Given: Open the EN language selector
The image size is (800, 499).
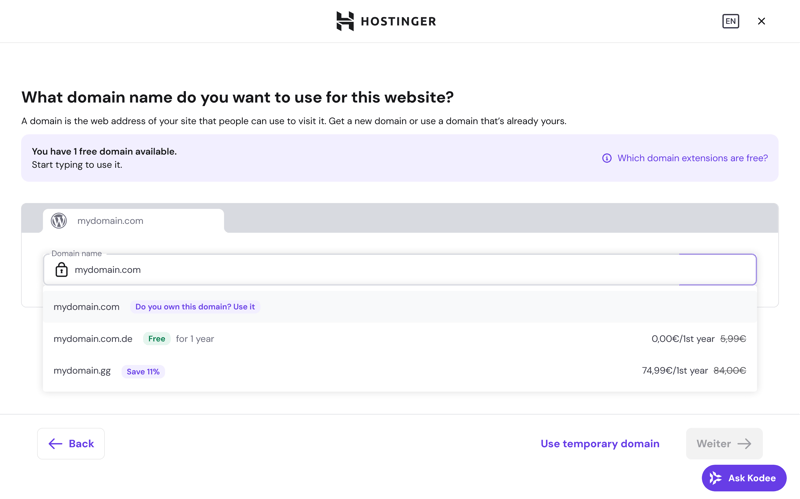Looking at the screenshot, I should point(731,21).
